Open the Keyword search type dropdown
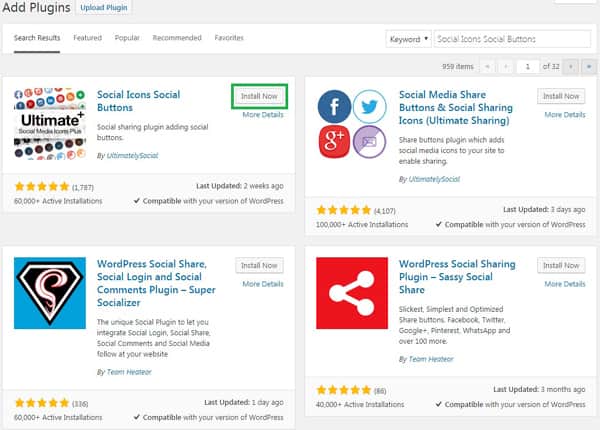The image size is (600, 430). [x=408, y=39]
